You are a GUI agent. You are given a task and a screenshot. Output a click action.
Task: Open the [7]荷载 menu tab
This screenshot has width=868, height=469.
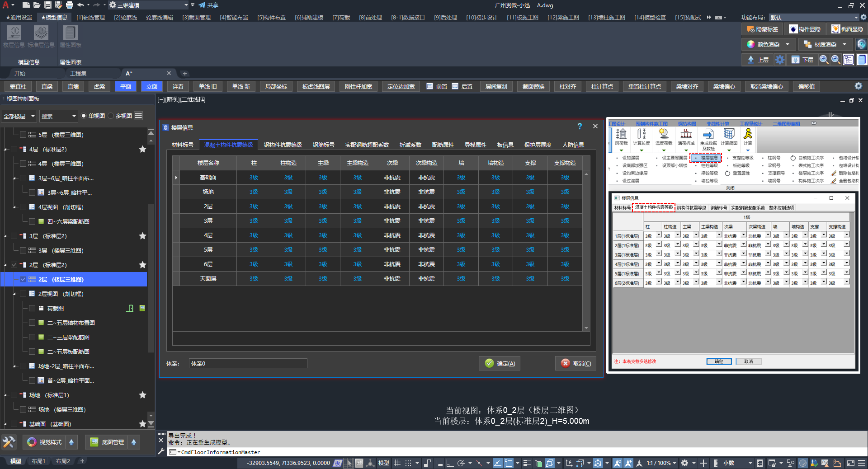(x=341, y=17)
